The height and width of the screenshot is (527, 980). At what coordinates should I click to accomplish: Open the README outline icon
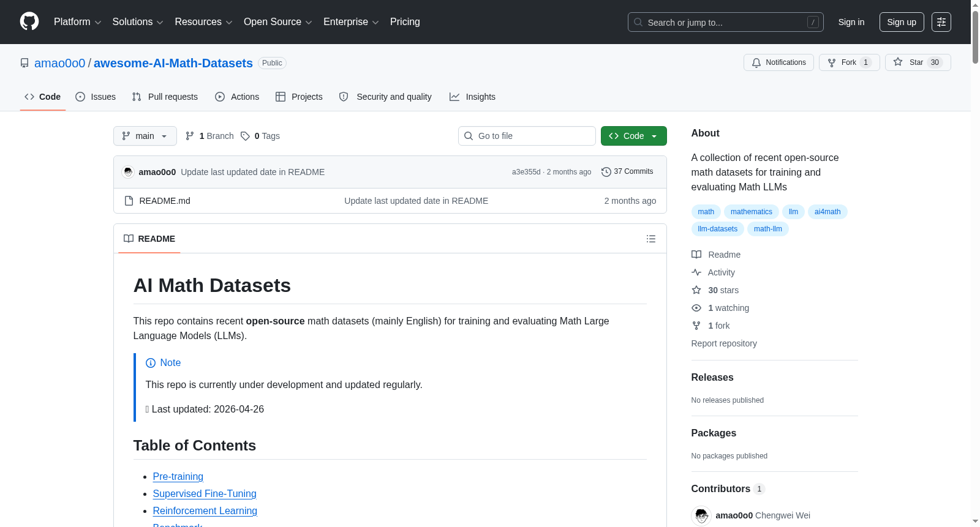[x=651, y=239]
